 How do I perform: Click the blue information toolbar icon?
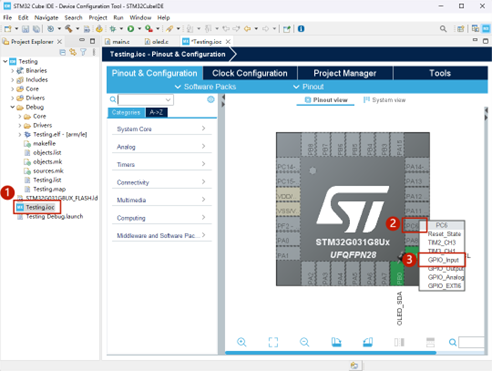pyautogui.click(x=301, y=29)
